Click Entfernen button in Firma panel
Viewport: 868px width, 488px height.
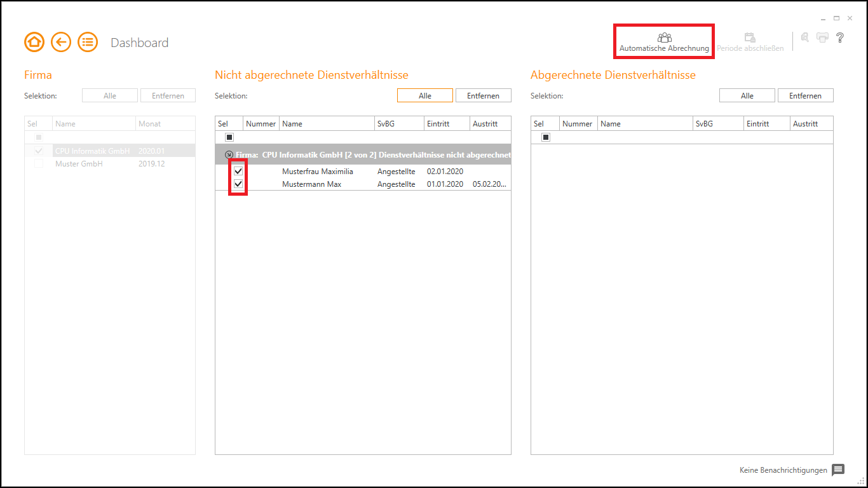click(168, 96)
